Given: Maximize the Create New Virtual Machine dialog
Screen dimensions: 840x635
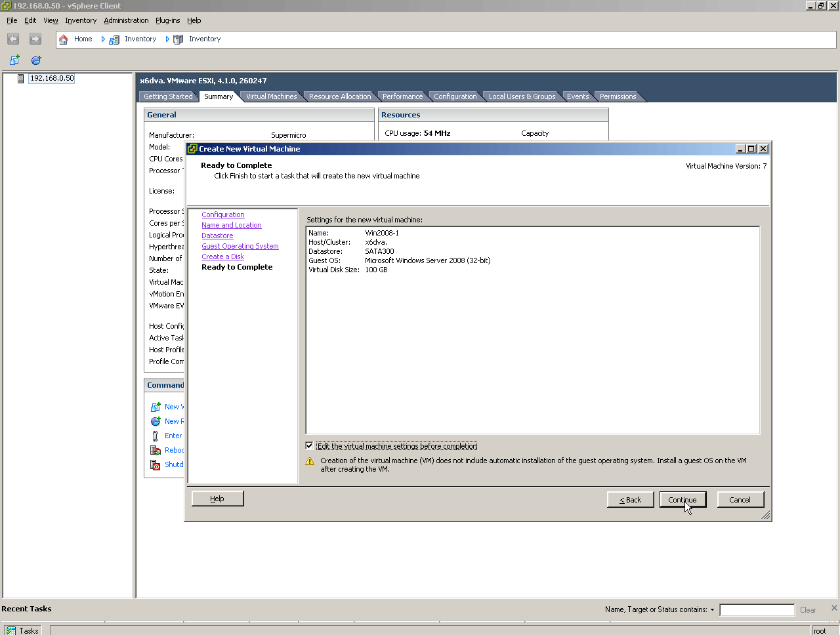Looking at the screenshot, I should (x=751, y=149).
